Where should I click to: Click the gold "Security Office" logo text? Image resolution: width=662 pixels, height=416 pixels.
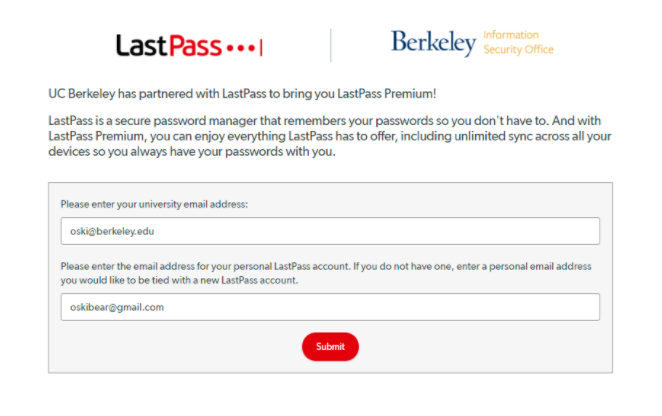tap(518, 49)
